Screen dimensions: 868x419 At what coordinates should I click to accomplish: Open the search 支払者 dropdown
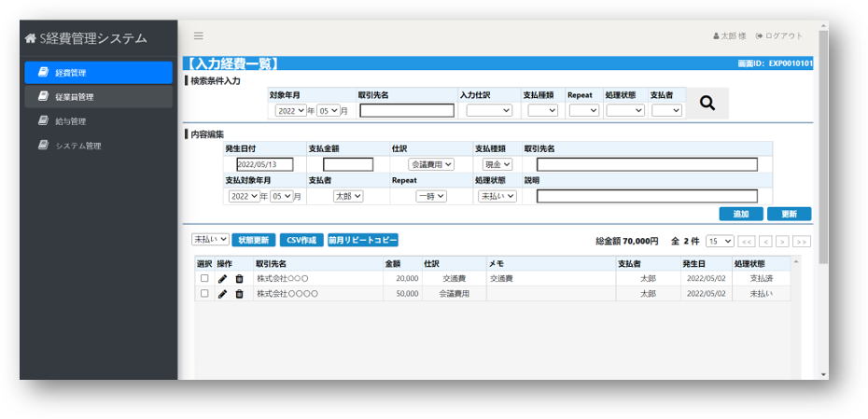[666, 111]
